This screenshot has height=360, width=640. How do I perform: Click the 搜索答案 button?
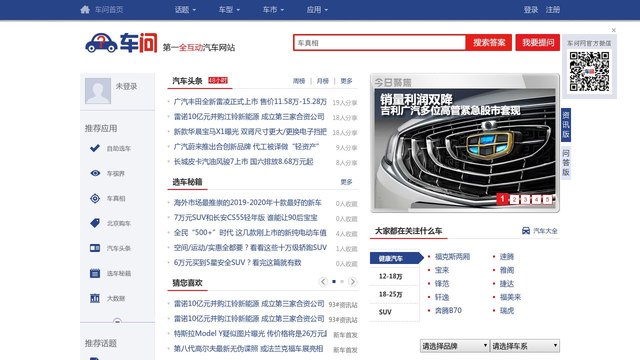489,42
